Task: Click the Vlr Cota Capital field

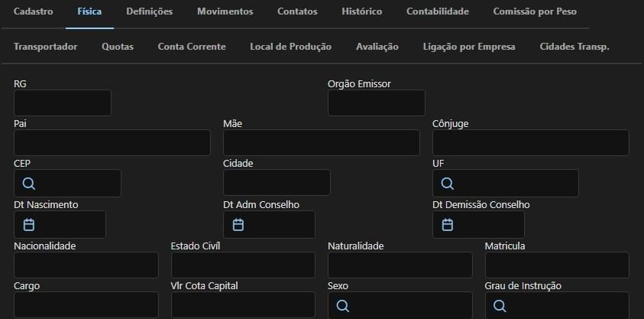Action: tap(243, 305)
